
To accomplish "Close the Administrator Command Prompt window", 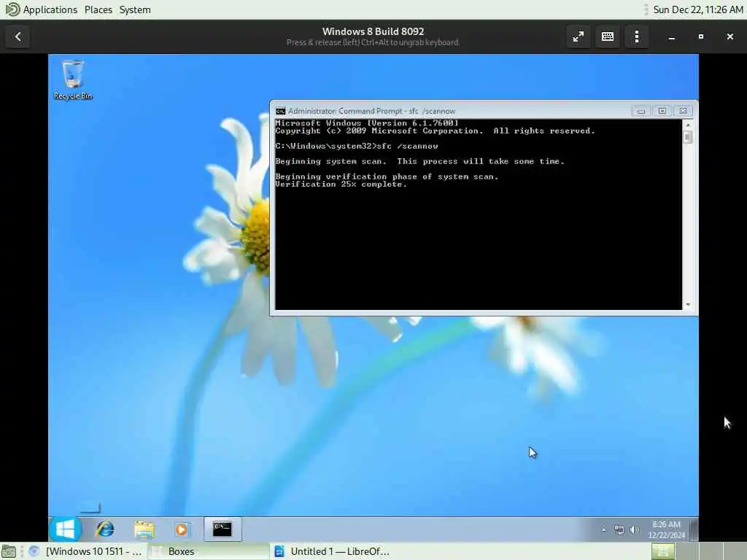I will tap(683, 111).
